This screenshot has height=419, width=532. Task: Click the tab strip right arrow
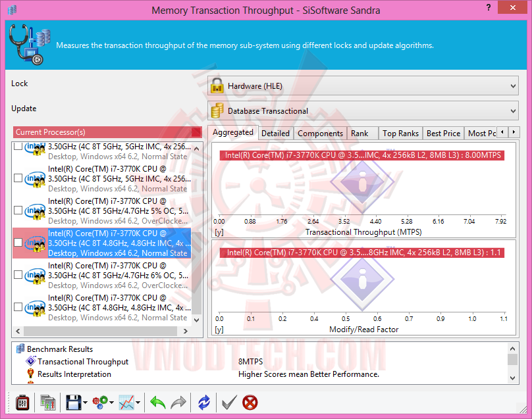point(514,132)
